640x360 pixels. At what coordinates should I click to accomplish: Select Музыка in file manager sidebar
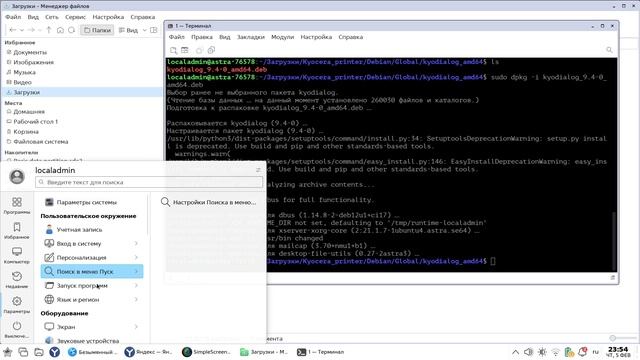(21, 72)
